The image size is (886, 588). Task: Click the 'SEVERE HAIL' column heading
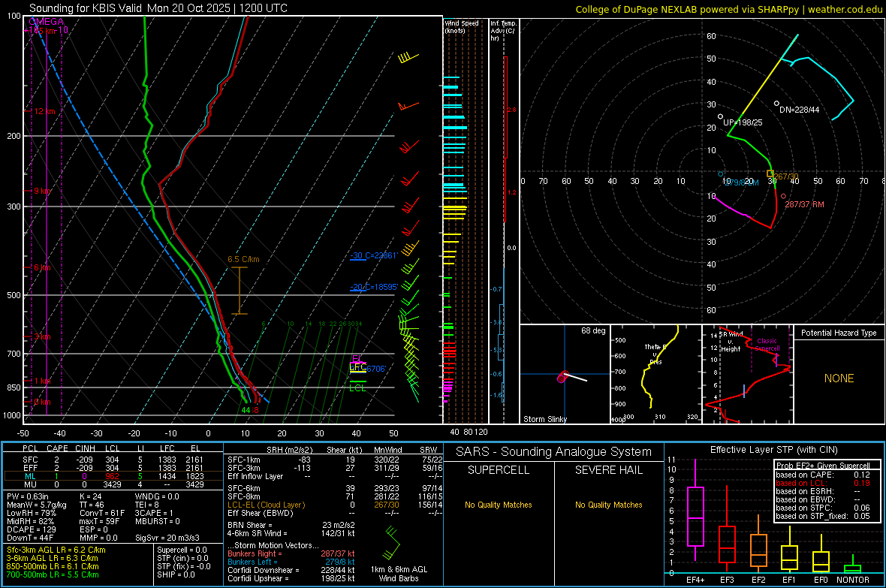608,470
